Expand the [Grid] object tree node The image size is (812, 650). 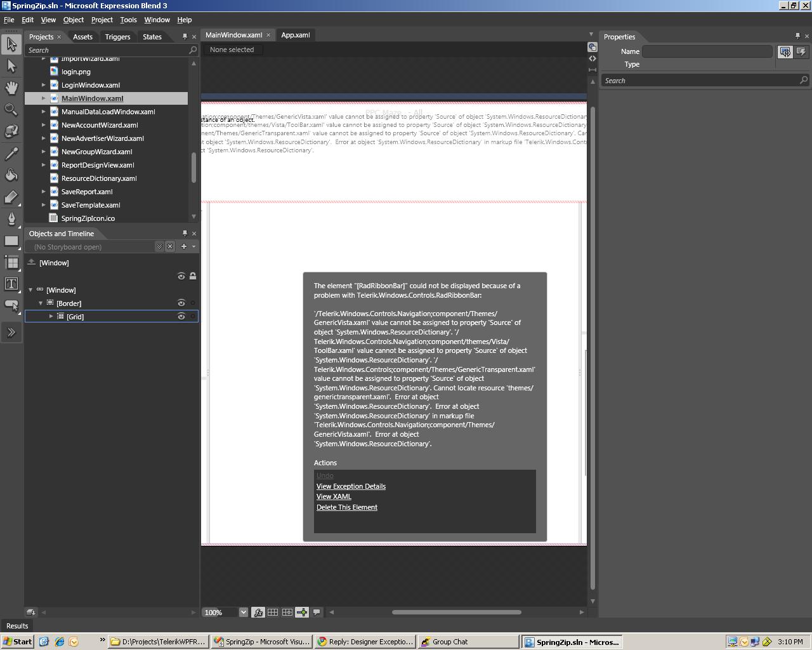(51, 316)
